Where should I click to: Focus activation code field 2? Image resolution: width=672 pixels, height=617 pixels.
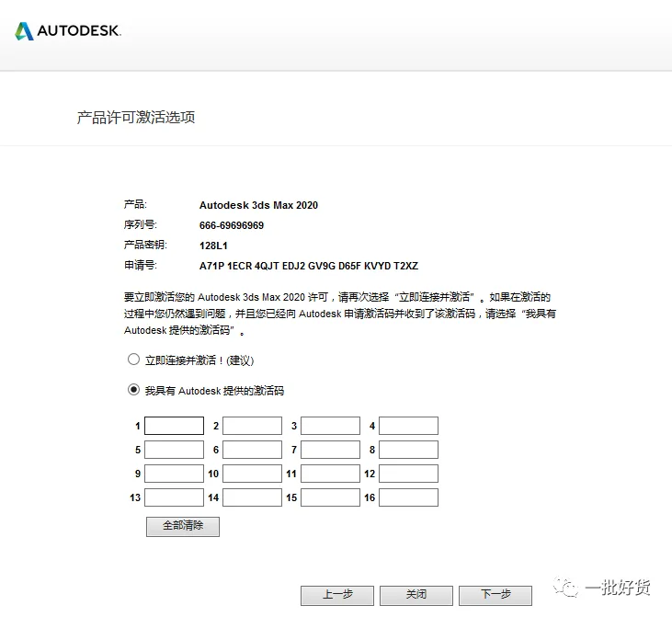253,426
